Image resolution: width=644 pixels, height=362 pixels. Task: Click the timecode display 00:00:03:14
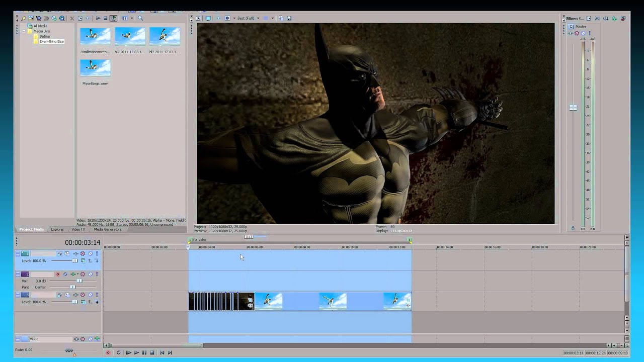pyautogui.click(x=83, y=242)
